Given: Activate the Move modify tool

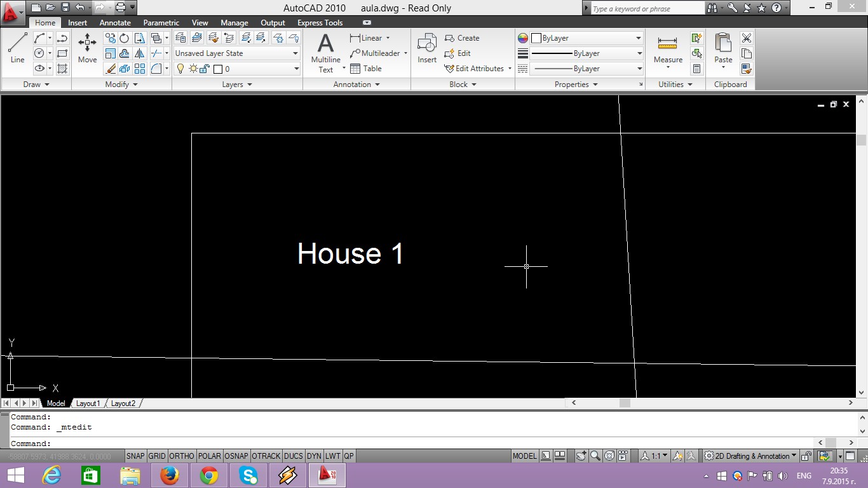Looking at the screenshot, I should click(x=87, y=48).
